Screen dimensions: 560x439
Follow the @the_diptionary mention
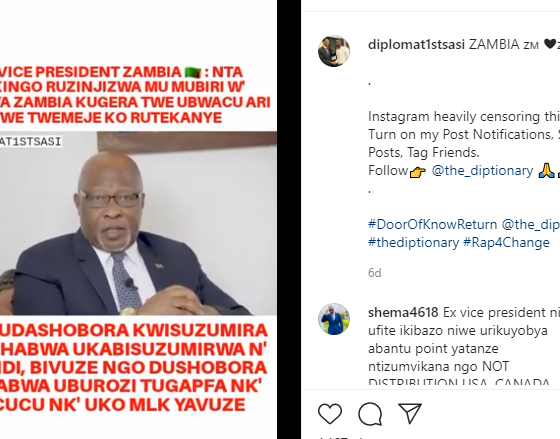[x=482, y=170]
